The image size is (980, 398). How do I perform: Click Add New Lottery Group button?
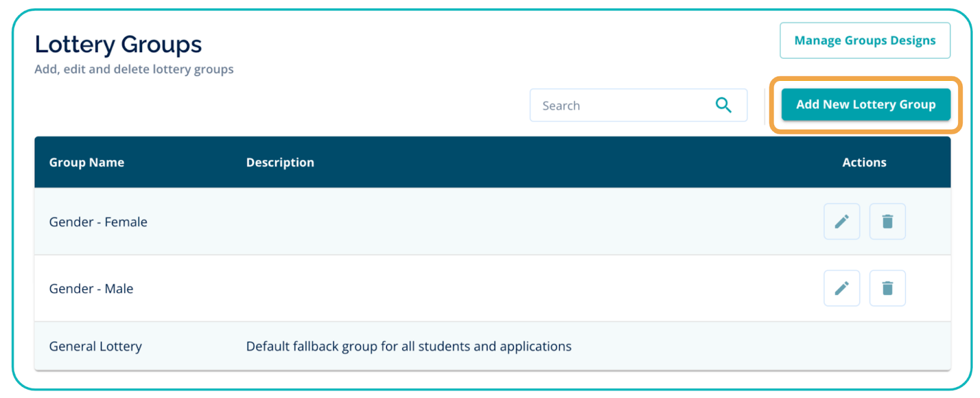865,105
